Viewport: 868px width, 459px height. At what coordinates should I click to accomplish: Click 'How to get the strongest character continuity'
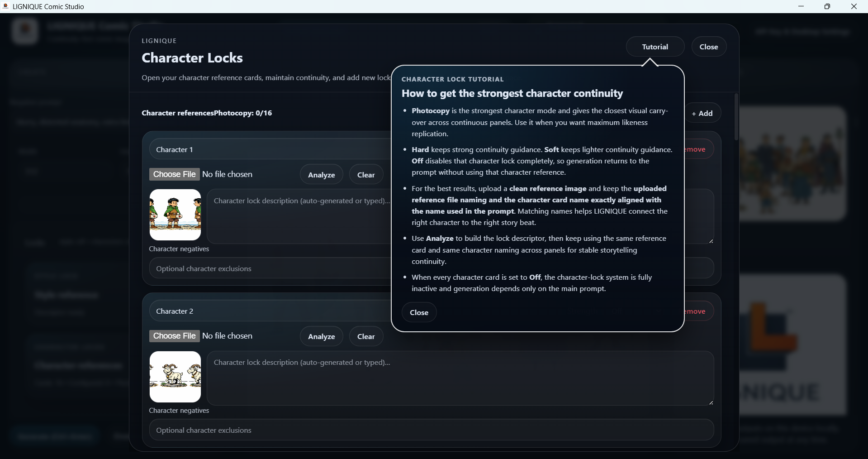click(x=512, y=93)
